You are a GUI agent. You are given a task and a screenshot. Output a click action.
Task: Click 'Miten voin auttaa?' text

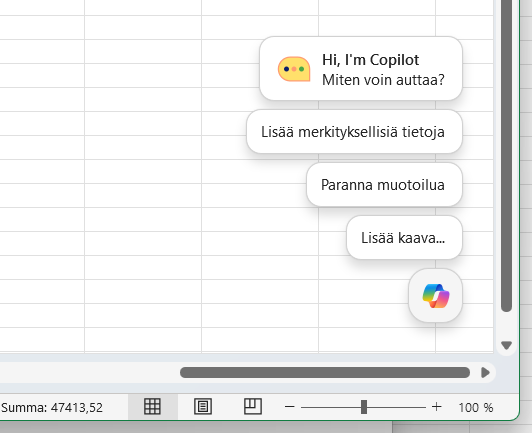(x=383, y=80)
